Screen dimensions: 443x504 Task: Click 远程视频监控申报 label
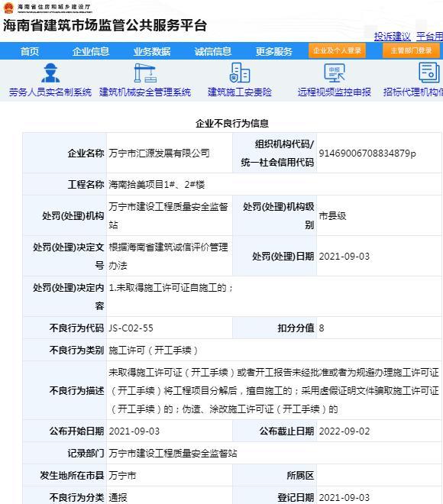[x=335, y=92]
